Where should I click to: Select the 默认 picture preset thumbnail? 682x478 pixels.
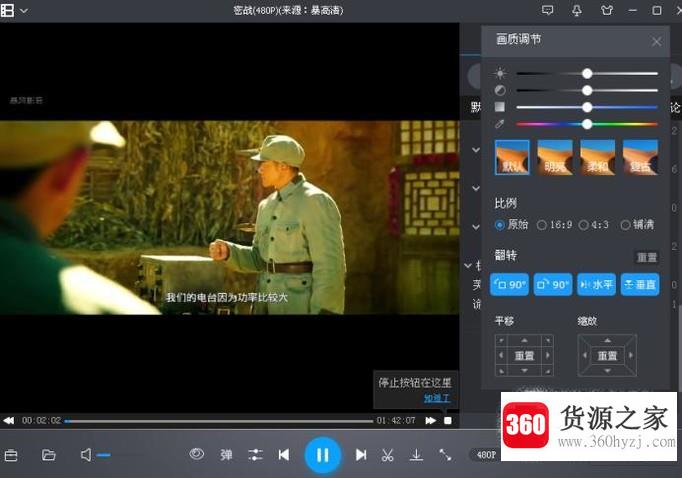click(512, 157)
